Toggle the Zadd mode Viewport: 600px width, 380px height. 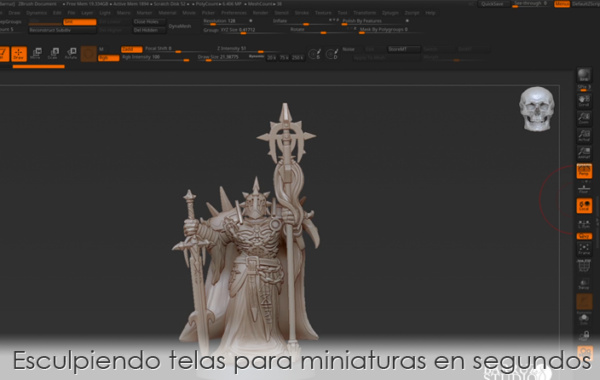pyautogui.click(x=131, y=49)
